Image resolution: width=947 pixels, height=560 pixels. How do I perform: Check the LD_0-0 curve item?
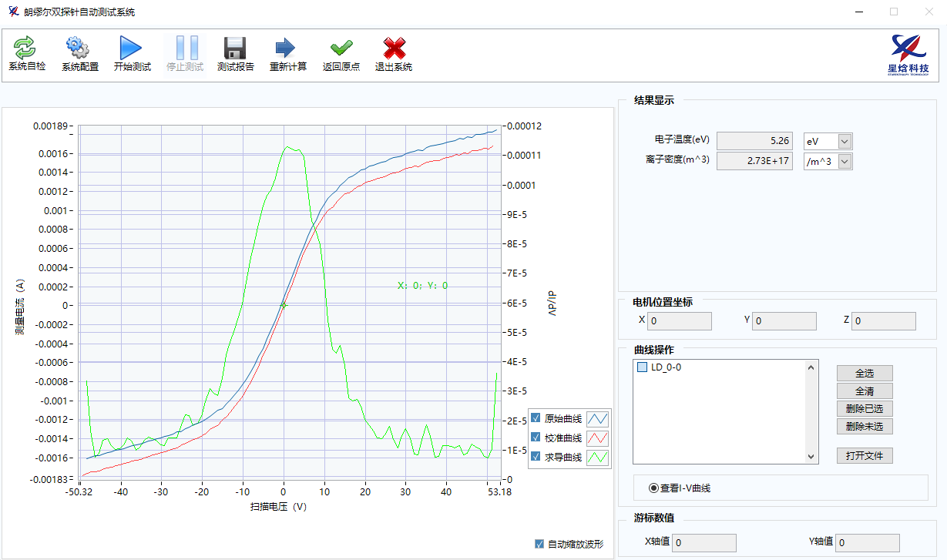pos(643,367)
